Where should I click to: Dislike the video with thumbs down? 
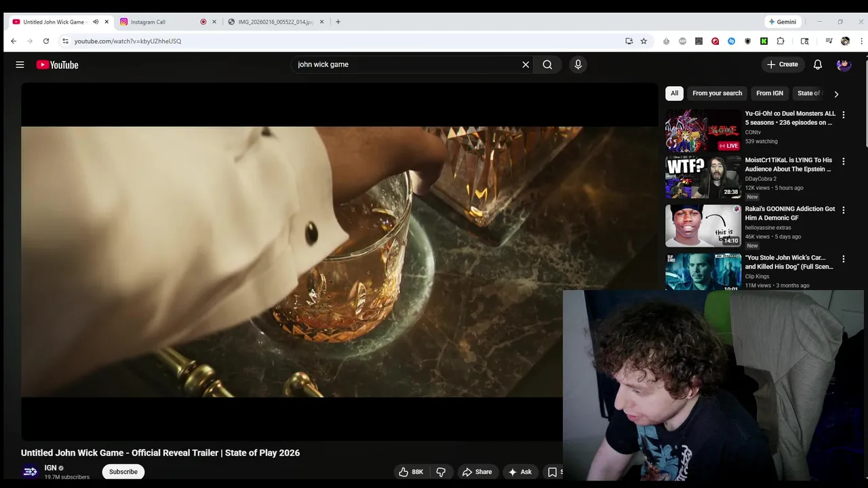tap(441, 472)
